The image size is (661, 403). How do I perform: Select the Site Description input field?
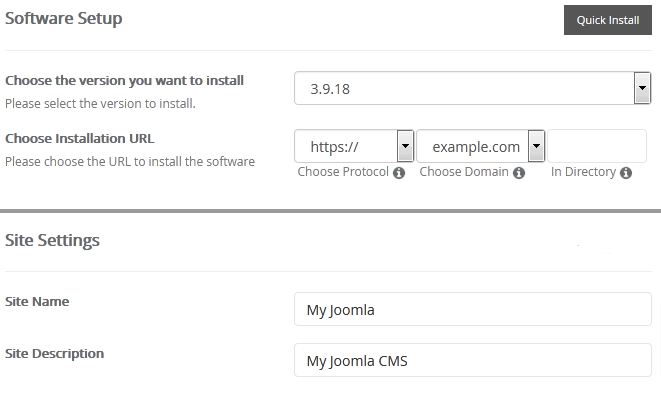pyautogui.click(x=473, y=361)
